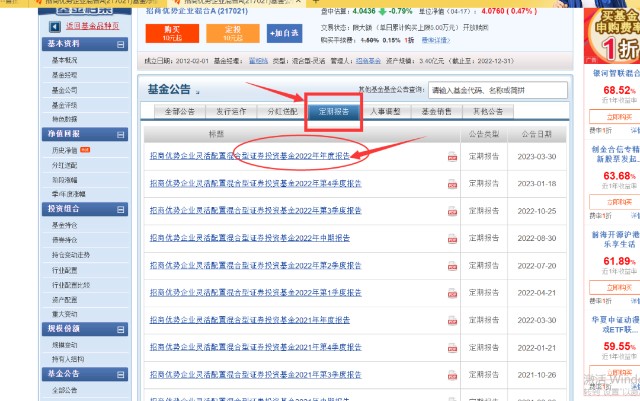Click PDF icon for 2022年第1季度报告
The height and width of the screenshot is (401, 640).
[452, 293]
